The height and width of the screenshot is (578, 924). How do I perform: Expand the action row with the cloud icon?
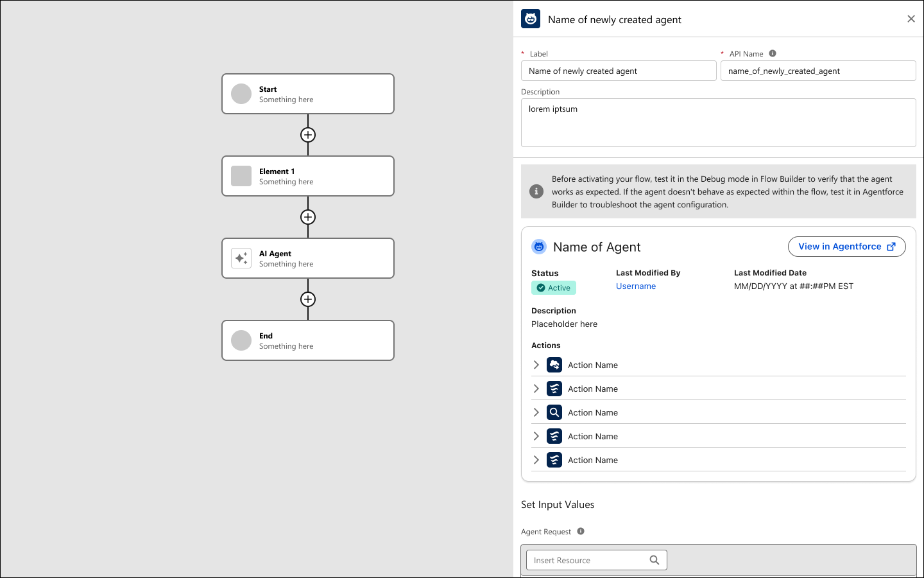click(536, 365)
